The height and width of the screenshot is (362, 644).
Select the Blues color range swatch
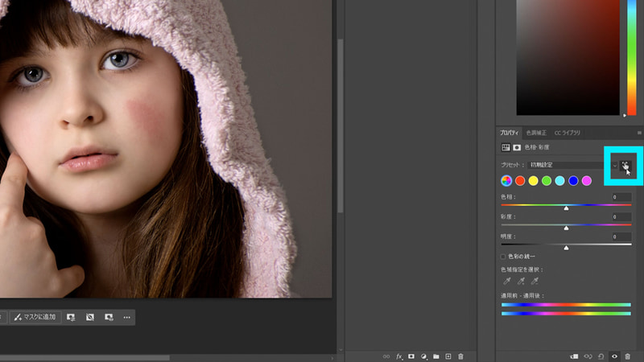click(x=573, y=180)
